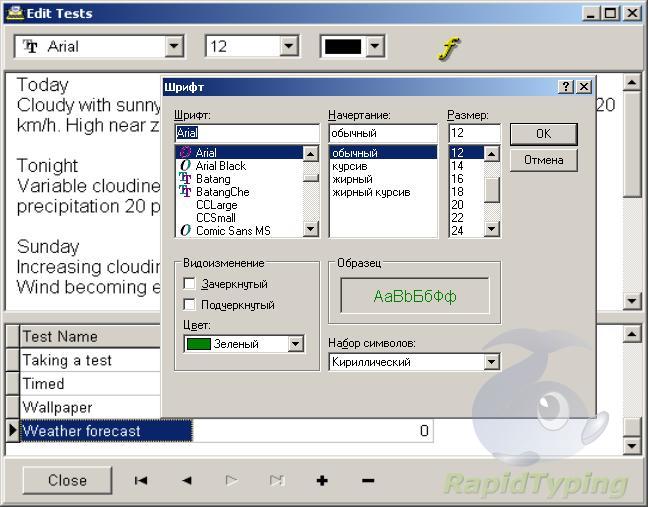Select жирный курсив font style
This screenshot has width=648, height=507.
click(x=383, y=192)
